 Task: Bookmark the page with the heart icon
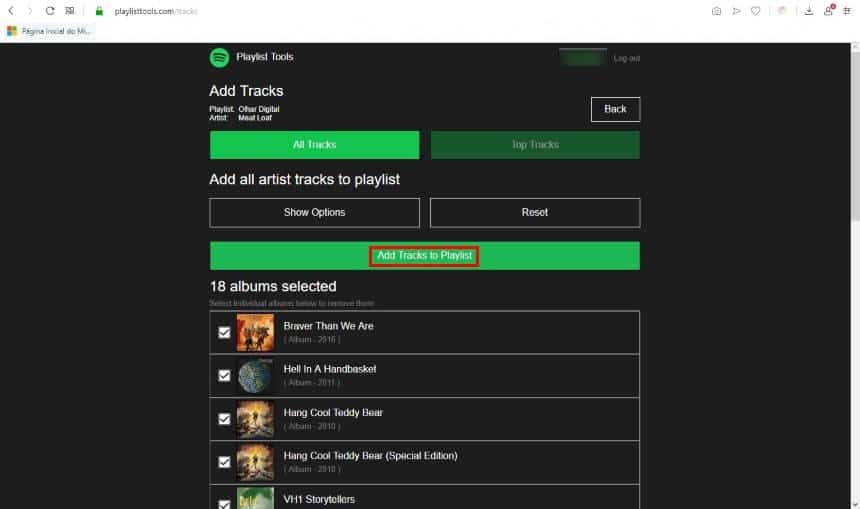click(x=756, y=11)
